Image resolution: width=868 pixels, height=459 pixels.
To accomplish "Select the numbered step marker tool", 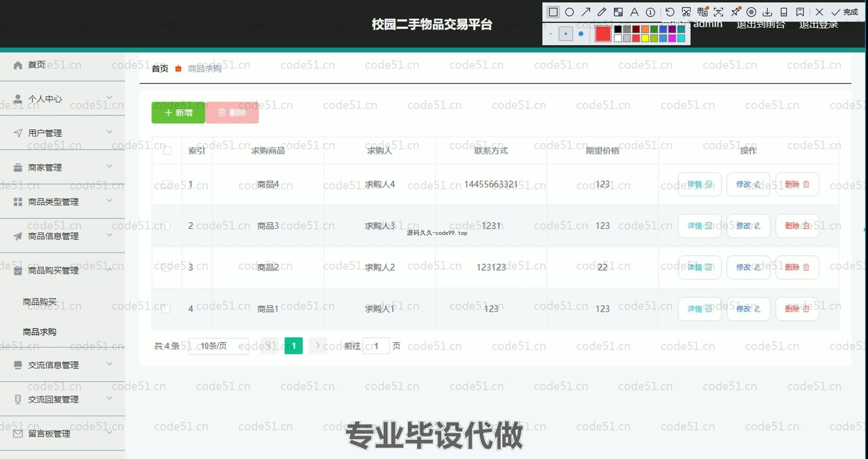I will tap(651, 12).
